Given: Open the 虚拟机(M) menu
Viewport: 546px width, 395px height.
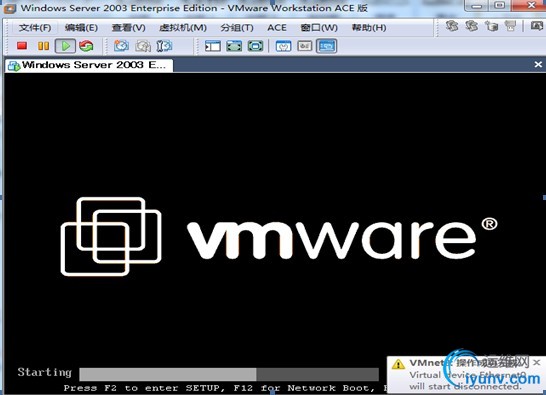Looking at the screenshot, I should [183, 28].
